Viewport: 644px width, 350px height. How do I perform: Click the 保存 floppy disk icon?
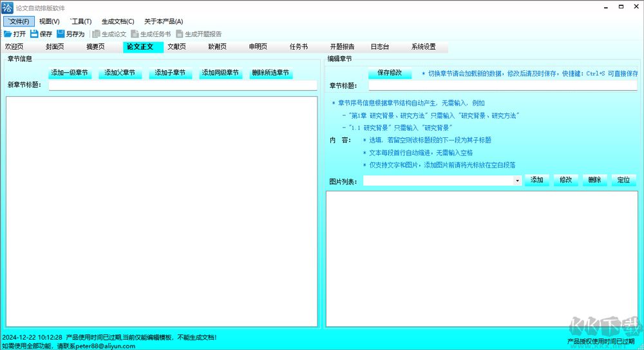[x=34, y=34]
